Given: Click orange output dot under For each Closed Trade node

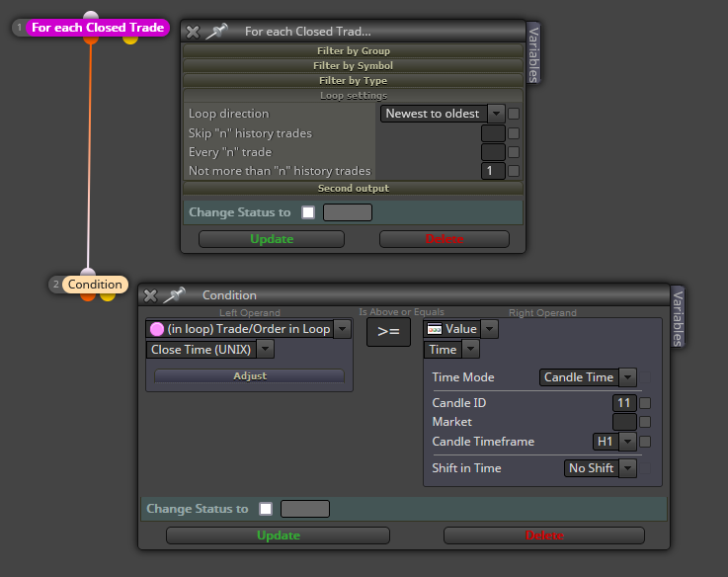Looking at the screenshot, I should pyautogui.click(x=91, y=41).
